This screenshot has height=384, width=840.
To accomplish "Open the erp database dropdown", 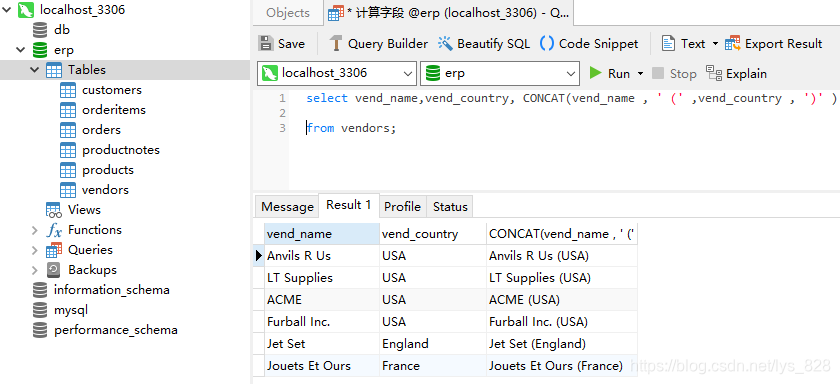I will (571, 73).
